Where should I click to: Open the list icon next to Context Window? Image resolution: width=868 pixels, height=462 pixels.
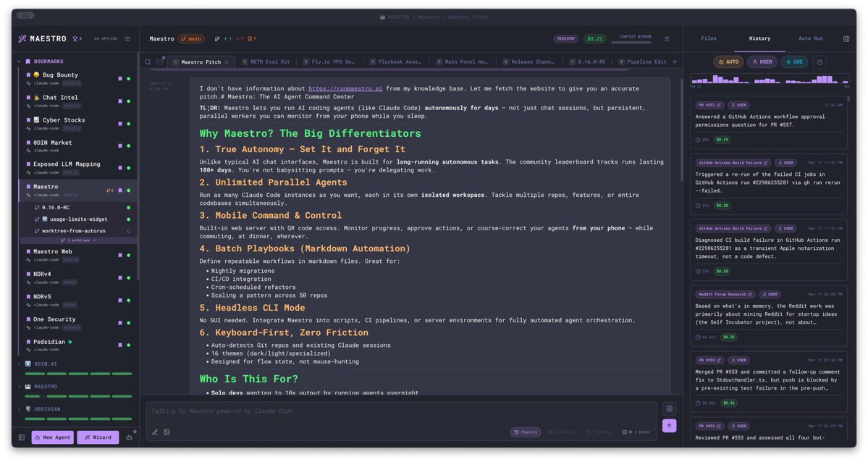pos(667,39)
